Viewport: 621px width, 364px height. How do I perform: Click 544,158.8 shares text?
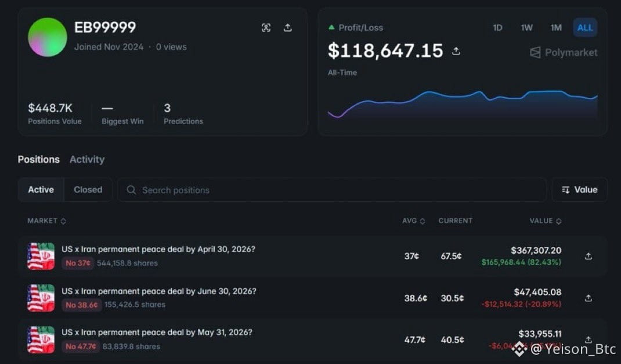(x=127, y=263)
